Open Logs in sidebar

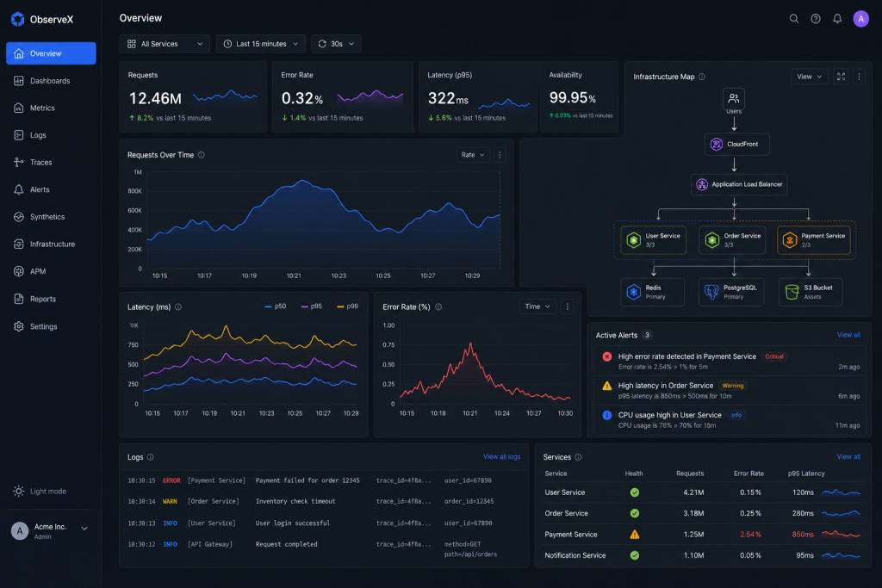[x=51, y=135]
